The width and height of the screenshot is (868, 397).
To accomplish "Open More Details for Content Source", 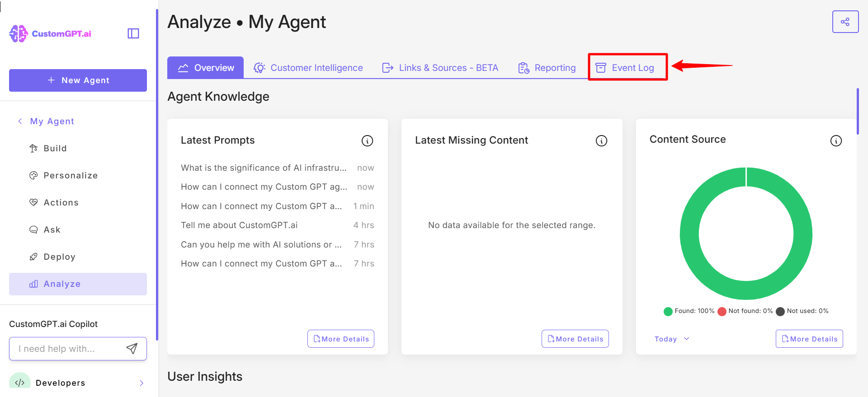I will pos(809,339).
